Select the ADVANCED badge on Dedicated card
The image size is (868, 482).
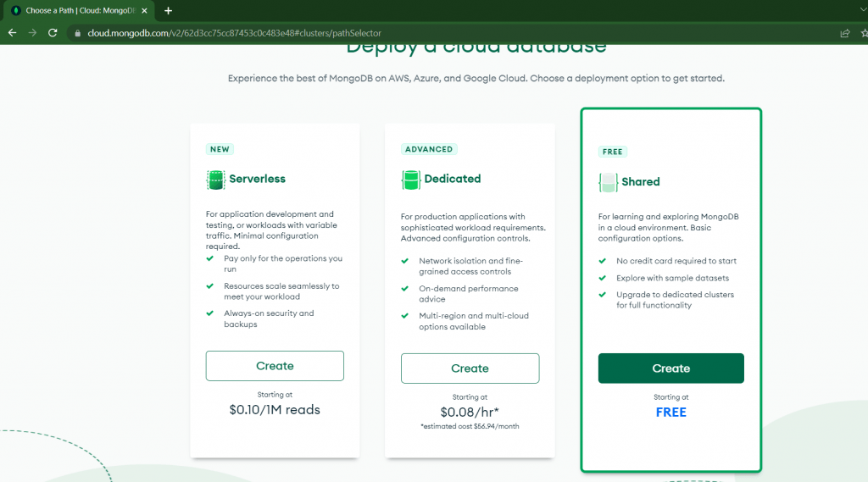tap(429, 149)
